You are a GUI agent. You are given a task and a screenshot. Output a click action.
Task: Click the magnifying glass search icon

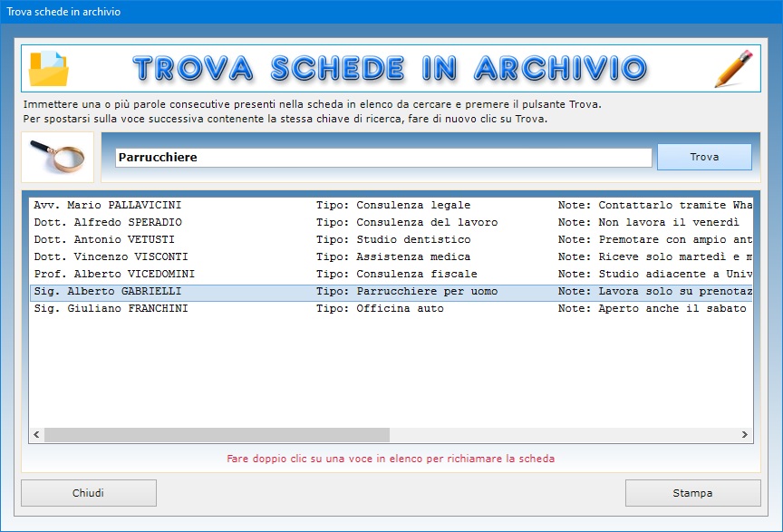coord(56,157)
